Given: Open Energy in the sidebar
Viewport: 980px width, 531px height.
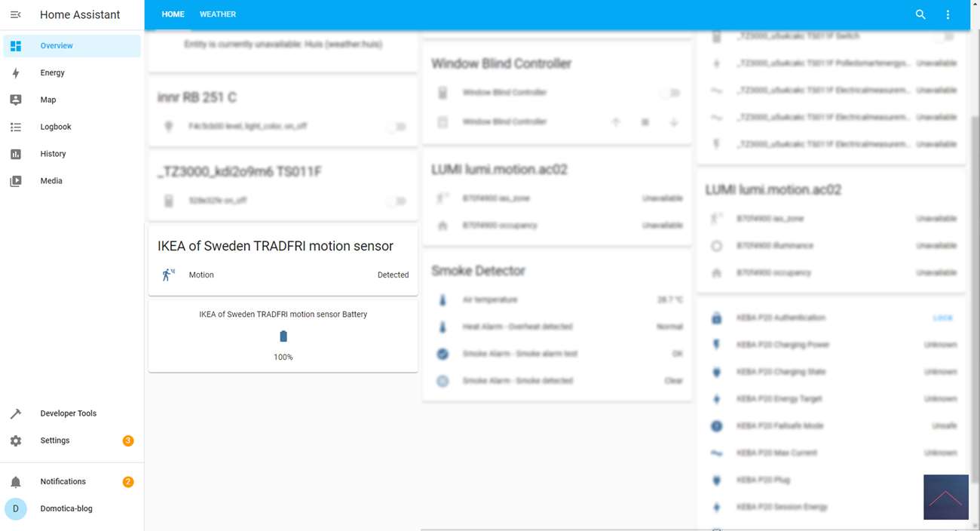Looking at the screenshot, I should [x=72, y=73].
